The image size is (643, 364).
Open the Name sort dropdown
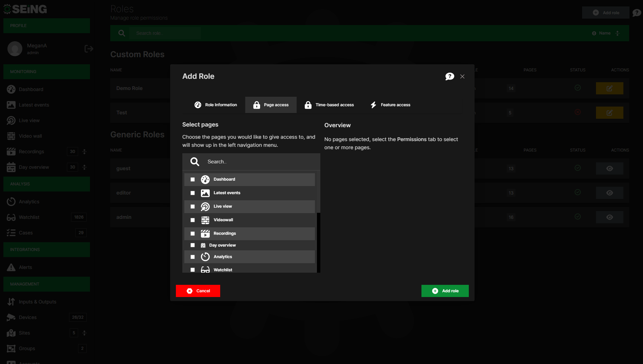tap(605, 33)
